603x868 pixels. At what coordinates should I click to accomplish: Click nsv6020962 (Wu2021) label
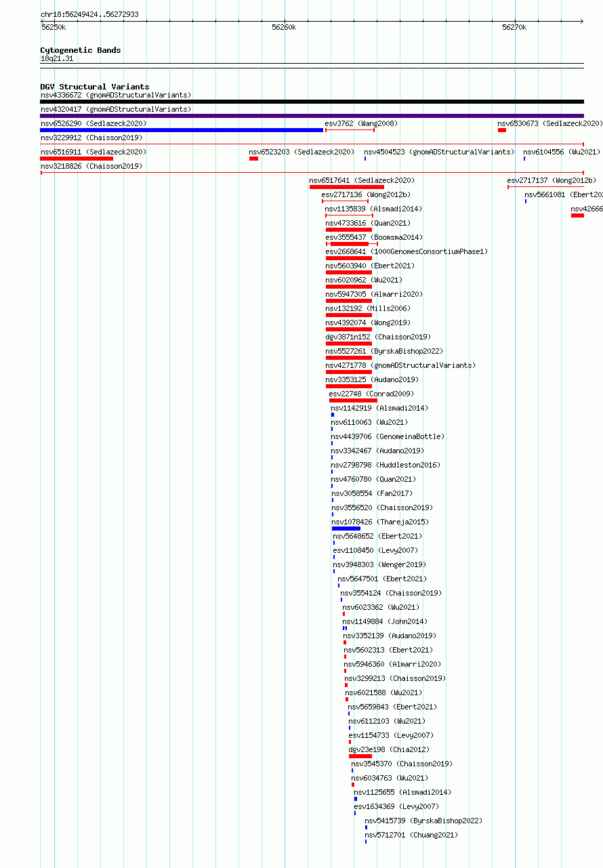point(364,280)
